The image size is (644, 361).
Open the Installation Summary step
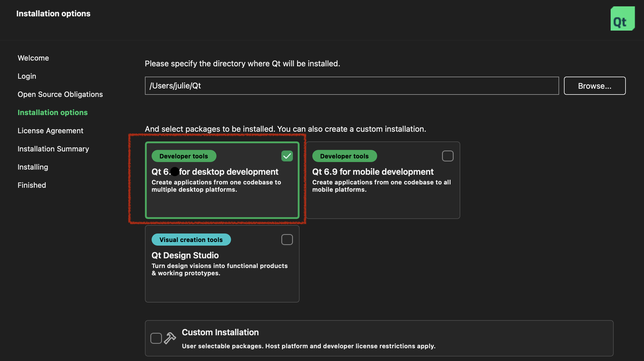tap(53, 149)
